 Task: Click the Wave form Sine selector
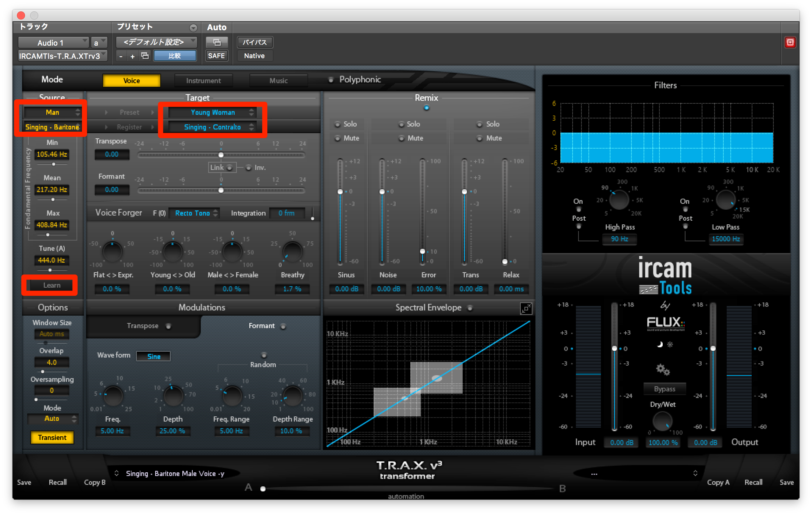(153, 356)
